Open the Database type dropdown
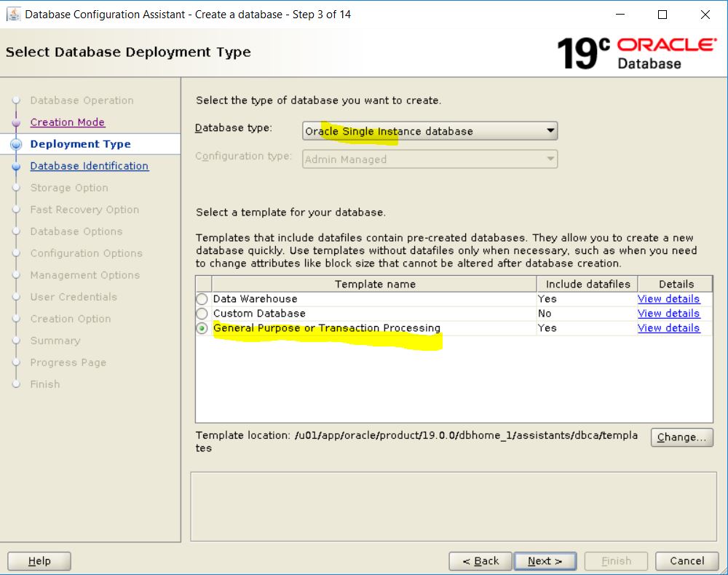 pyautogui.click(x=430, y=131)
